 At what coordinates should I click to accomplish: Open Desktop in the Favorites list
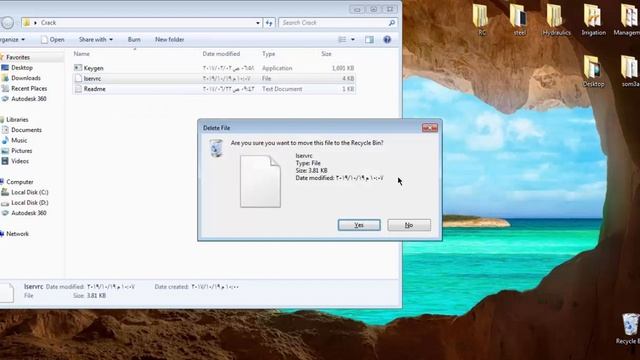point(22,68)
